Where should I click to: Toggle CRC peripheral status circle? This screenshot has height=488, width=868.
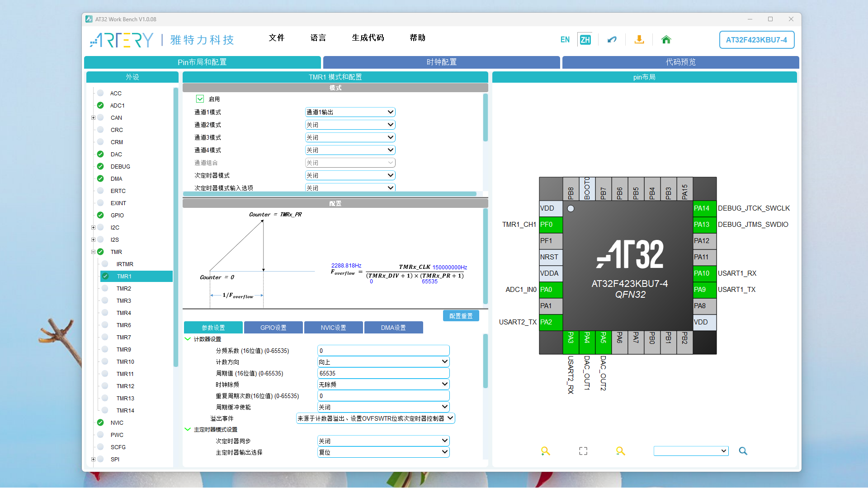(x=100, y=130)
